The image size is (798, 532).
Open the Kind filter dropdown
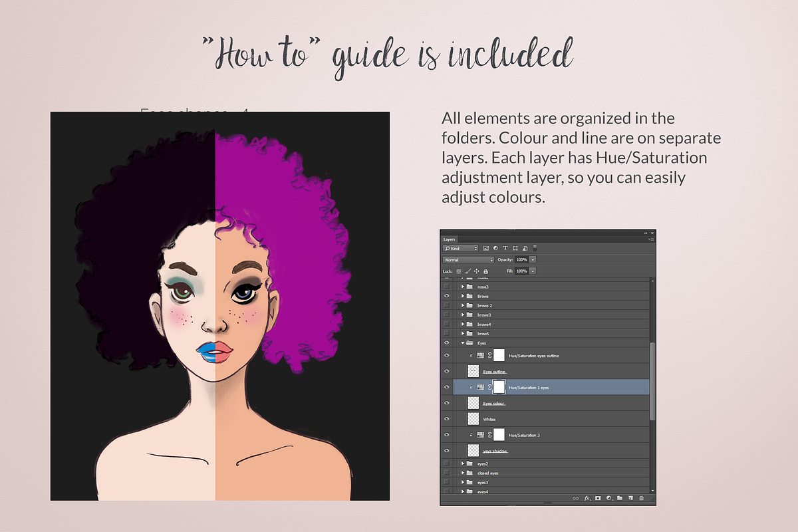coord(460,248)
